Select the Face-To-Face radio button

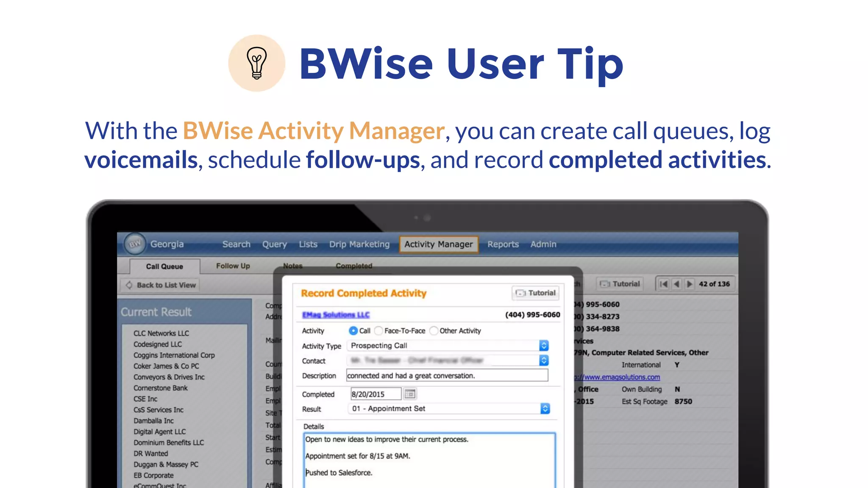pos(378,330)
